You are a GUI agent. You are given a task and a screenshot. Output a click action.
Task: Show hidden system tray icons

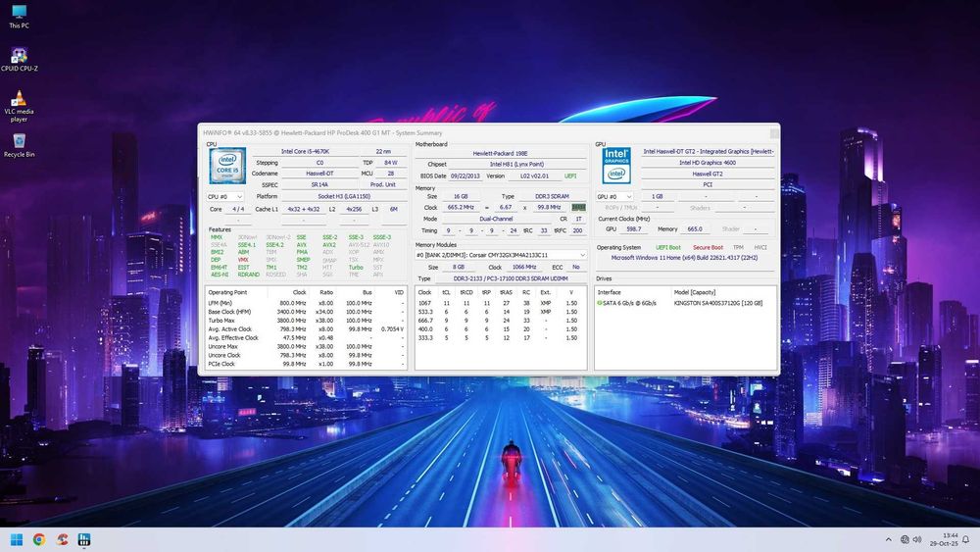(x=888, y=539)
